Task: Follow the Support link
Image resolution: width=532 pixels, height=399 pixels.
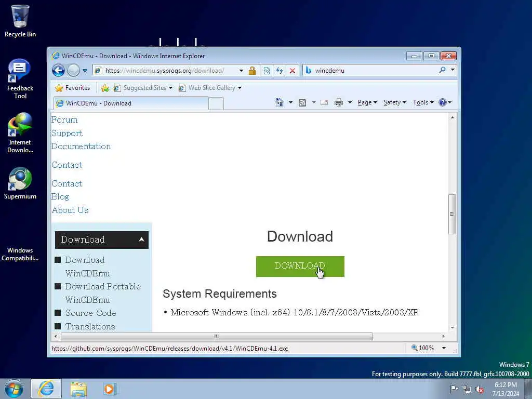Action: [67, 134]
